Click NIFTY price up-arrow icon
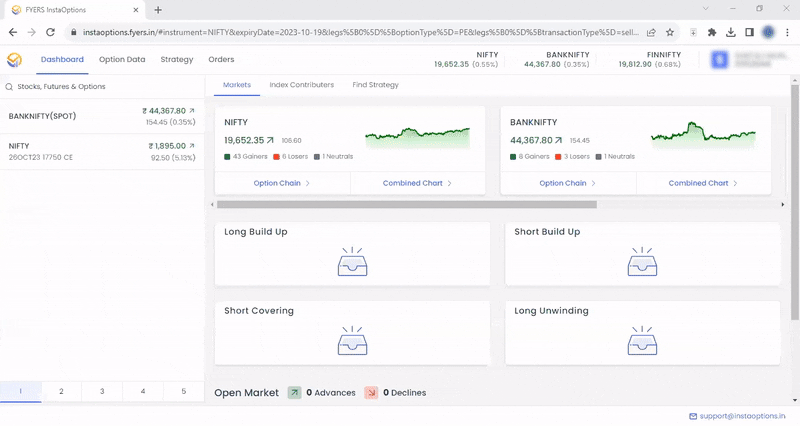Image resolution: width=800 pixels, height=426 pixels. tap(270, 140)
